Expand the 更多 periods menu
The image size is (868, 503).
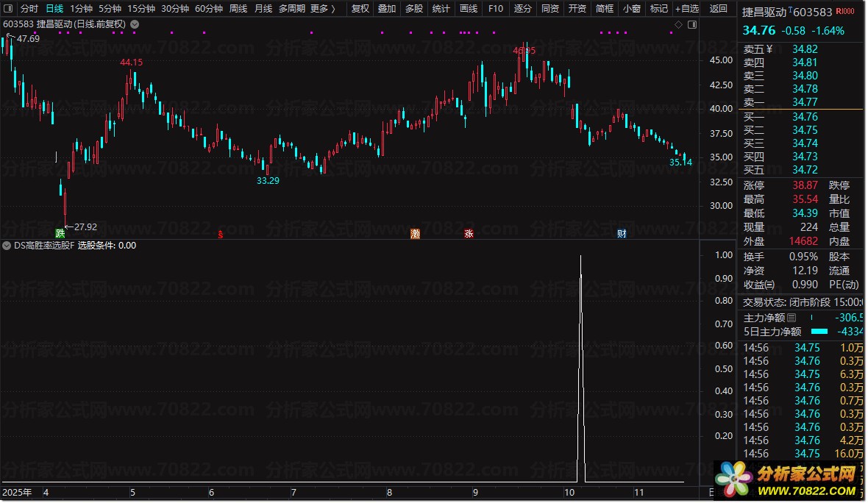(x=323, y=8)
